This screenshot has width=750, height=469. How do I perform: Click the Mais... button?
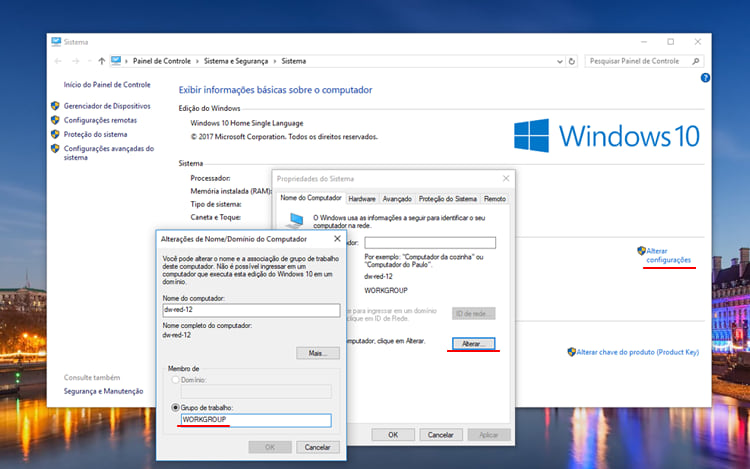click(318, 353)
